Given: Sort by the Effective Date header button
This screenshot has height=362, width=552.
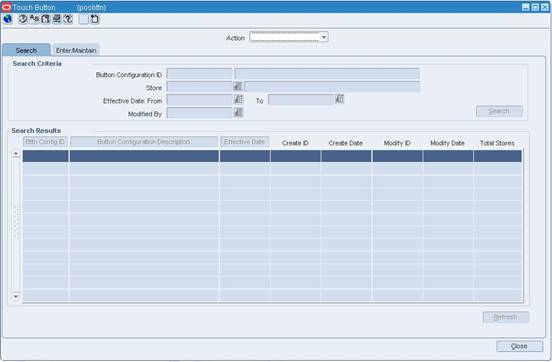Looking at the screenshot, I should 245,142.
